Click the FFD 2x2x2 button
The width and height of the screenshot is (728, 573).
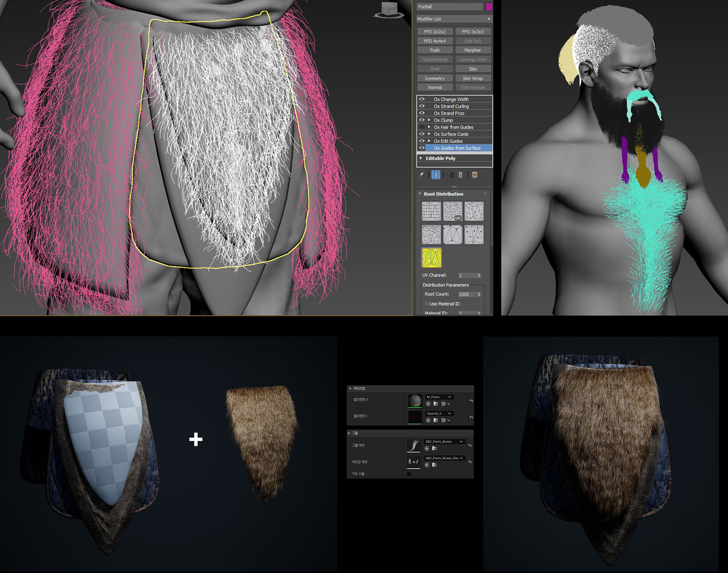[435, 31]
